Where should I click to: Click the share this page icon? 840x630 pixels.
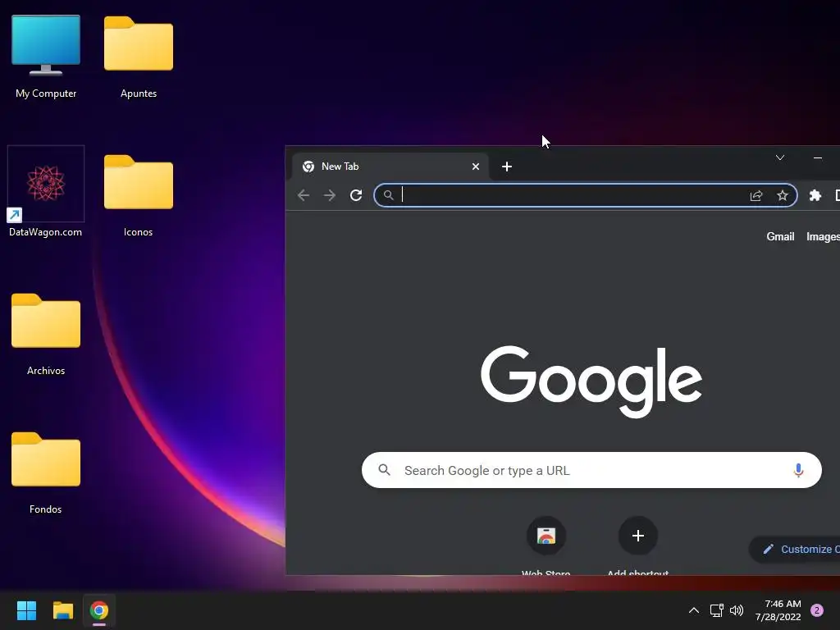pyautogui.click(x=756, y=195)
